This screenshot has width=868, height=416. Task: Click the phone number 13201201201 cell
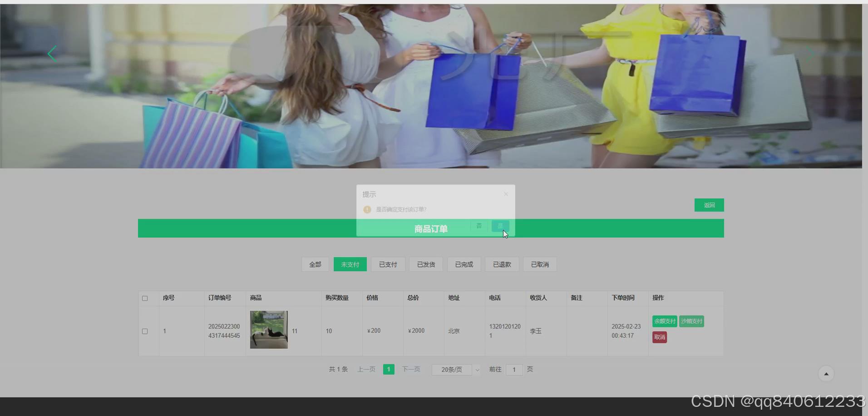coord(505,331)
